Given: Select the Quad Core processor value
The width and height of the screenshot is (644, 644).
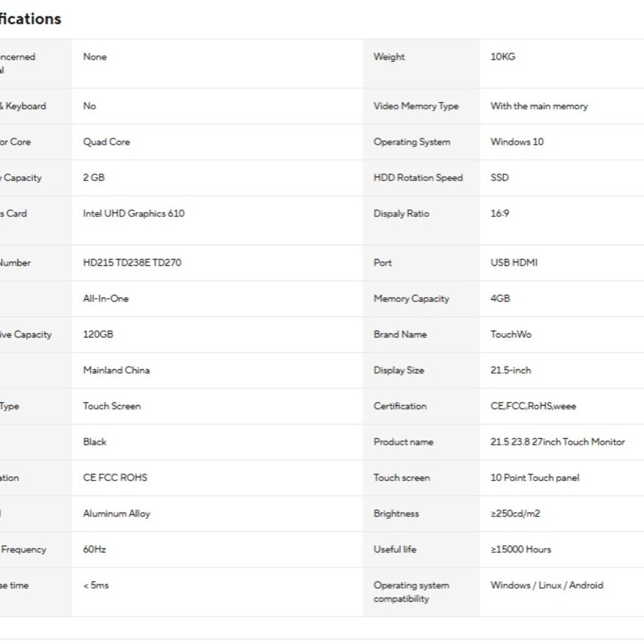Looking at the screenshot, I should point(106,142).
